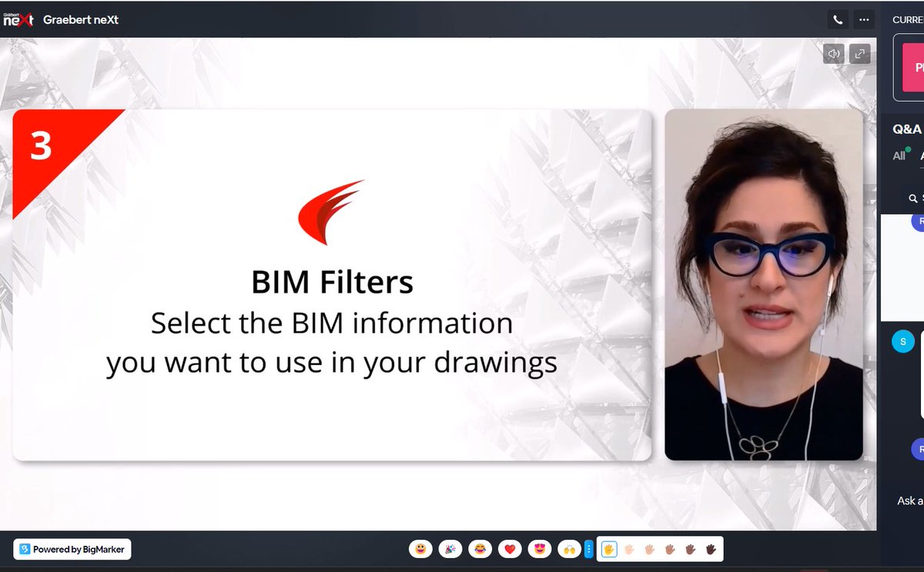
Task: Expand the presentation to fullscreen
Action: pyautogui.click(x=859, y=54)
